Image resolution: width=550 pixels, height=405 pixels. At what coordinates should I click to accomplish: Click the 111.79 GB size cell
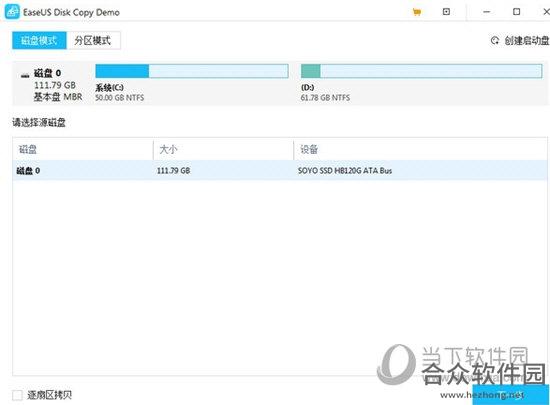(x=174, y=171)
